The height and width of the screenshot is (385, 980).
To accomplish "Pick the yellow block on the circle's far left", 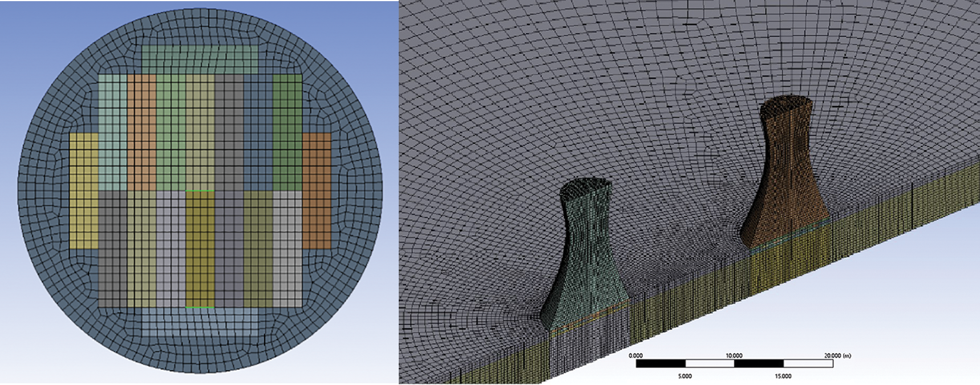I will [x=84, y=191].
